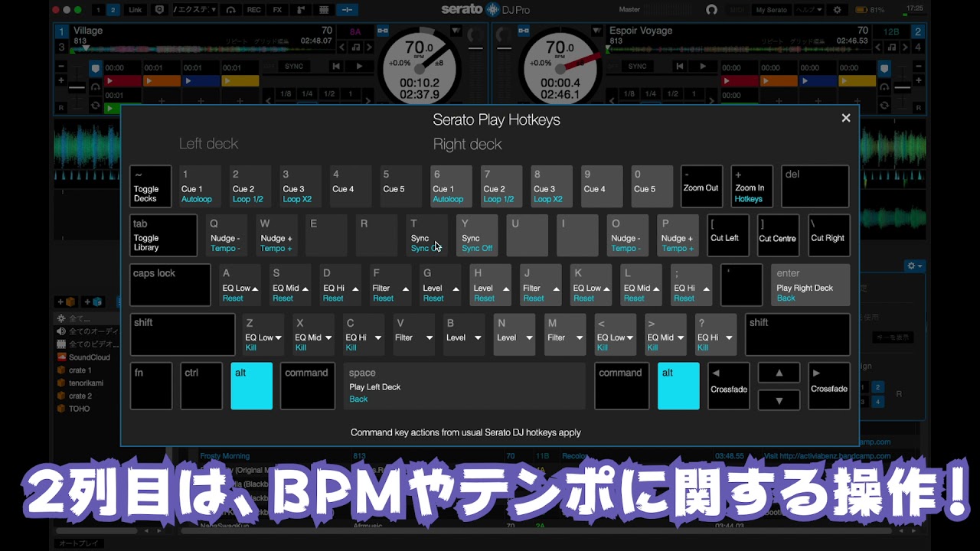980x551 pixels.
Task: Click the master headphone icon next to MIDI
Action: 711,10
